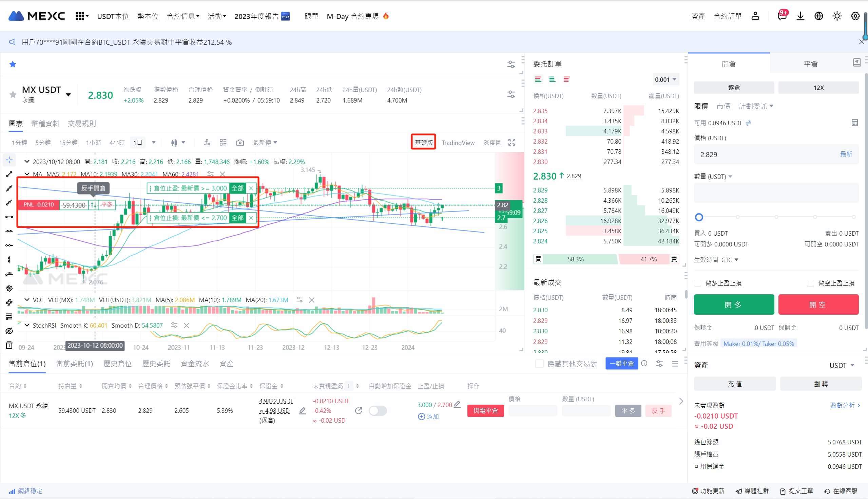Click the chart screenshot camera icon

pos(240,143)
